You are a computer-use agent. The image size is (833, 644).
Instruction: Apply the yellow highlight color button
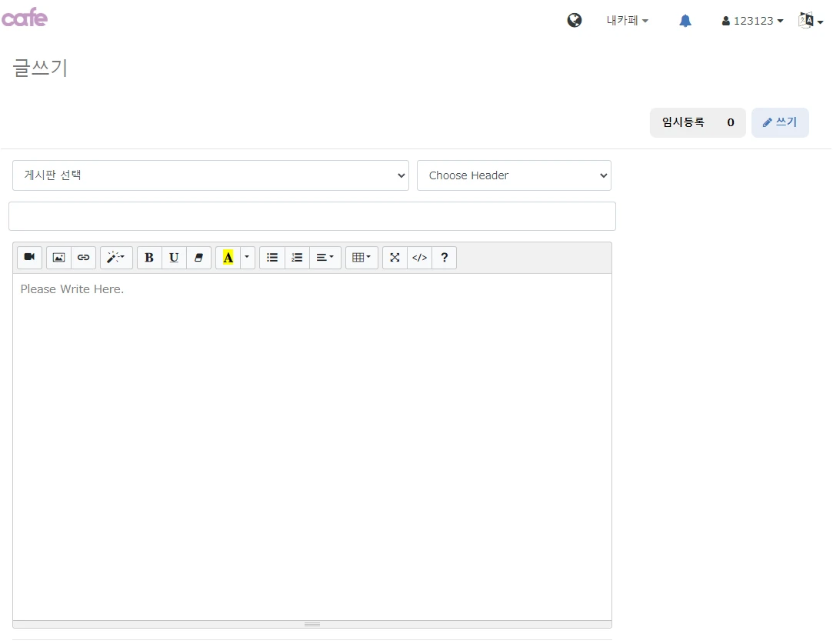tap(228, 258)
